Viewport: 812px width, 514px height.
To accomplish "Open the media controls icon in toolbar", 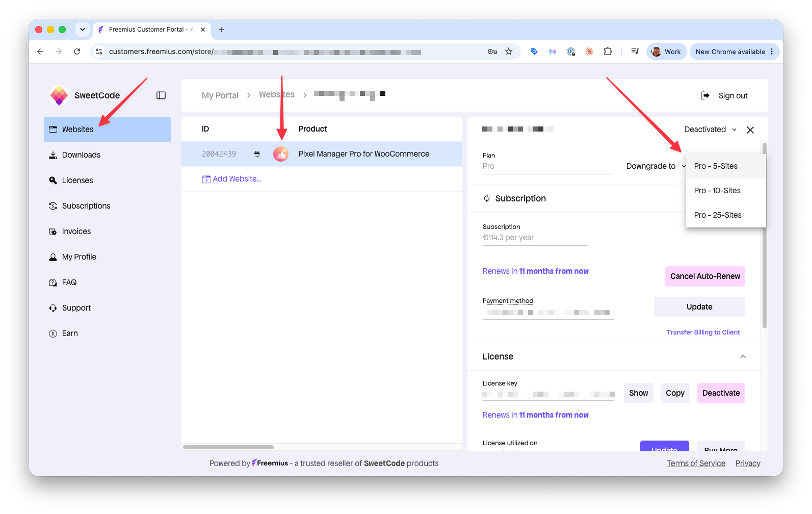I will (x=635, y=52).
